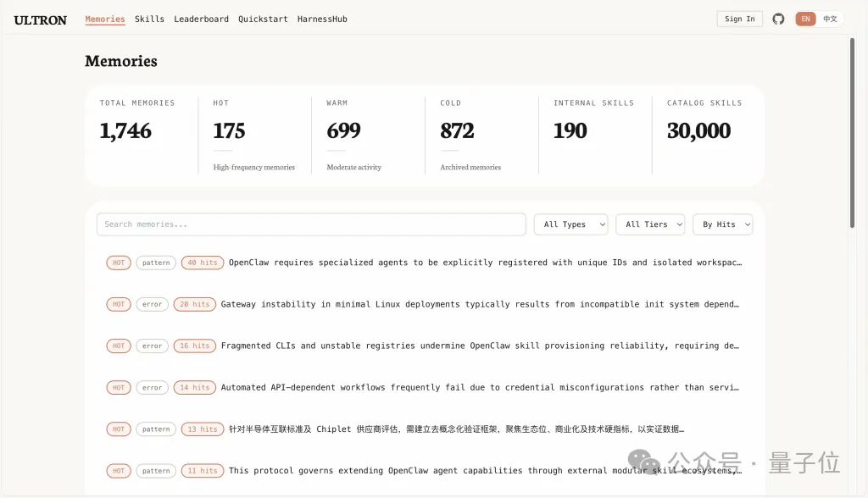This screenshot has height=498, width=868.
Task: Click the ULTRON logo
Action: [x=40, y=19]
